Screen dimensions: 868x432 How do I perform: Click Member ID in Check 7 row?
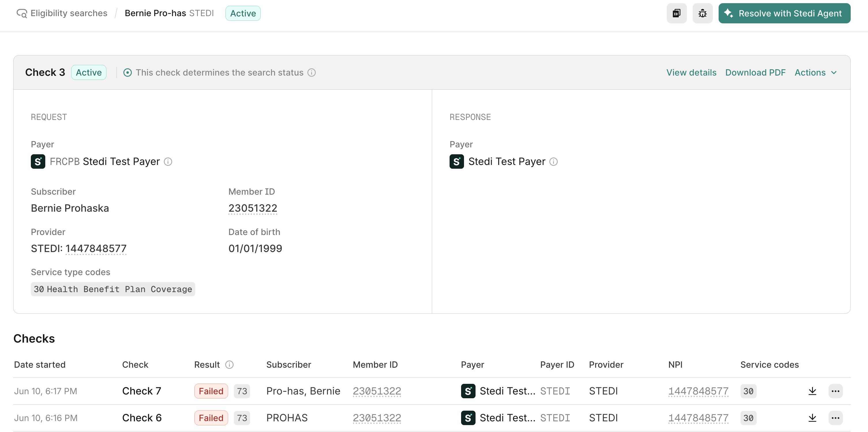(x=377, y=391)
